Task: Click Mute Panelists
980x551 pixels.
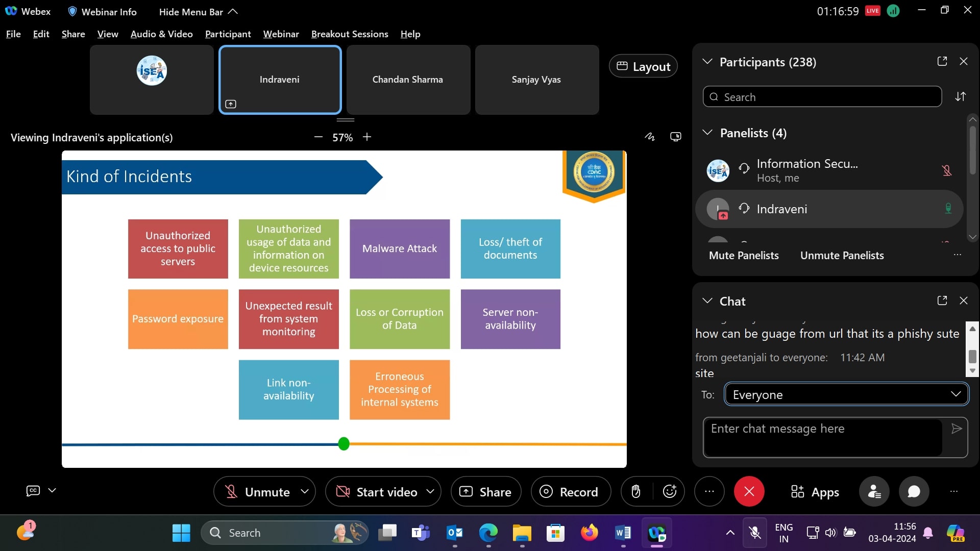Action: click(744, 255)
